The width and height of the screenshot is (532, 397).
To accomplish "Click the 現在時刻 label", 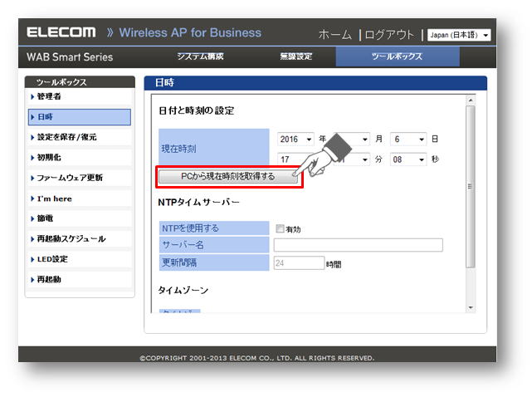I will click(x=178, y=149).
